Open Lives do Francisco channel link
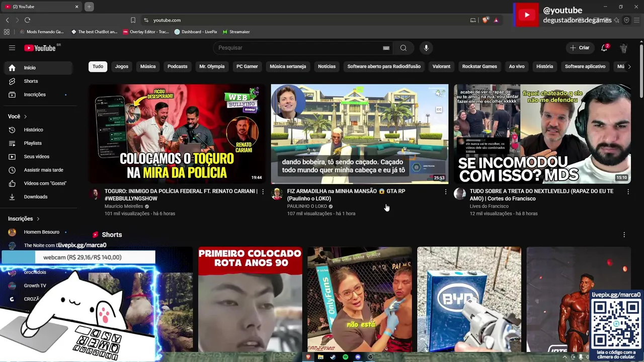644x362 pixels. [x=489, y=206]
